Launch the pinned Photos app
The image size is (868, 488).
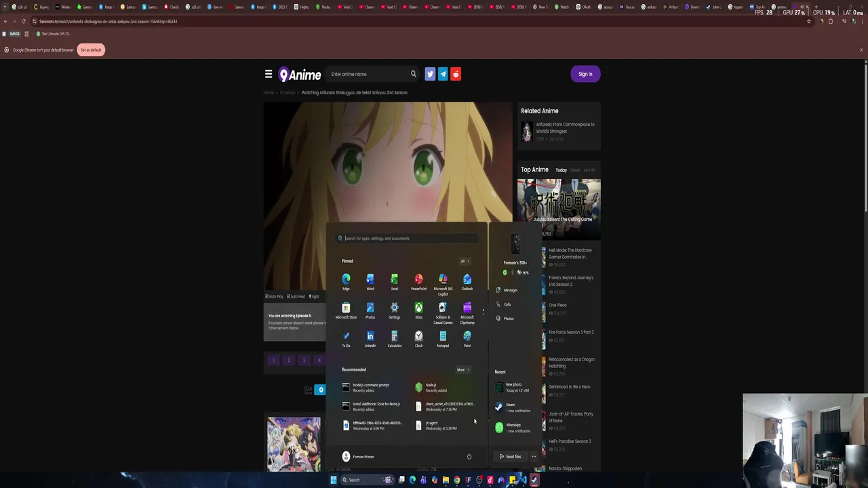click(370, 310)
